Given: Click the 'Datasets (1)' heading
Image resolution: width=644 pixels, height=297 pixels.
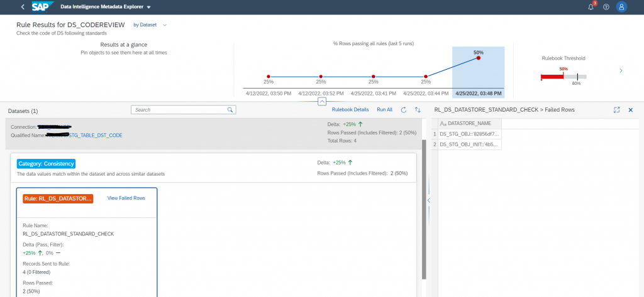Looking at the screenshot, I should [23, 111].
